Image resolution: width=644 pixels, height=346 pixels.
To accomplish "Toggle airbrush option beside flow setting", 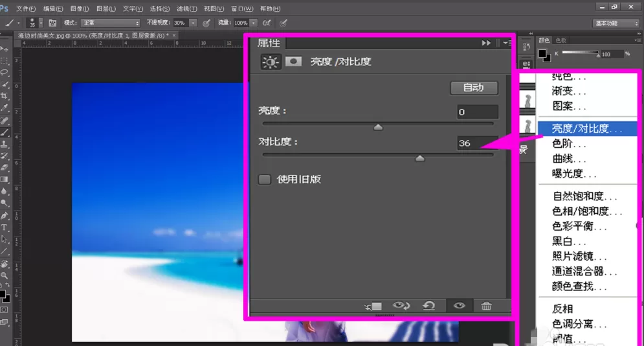I will [267, 23].
